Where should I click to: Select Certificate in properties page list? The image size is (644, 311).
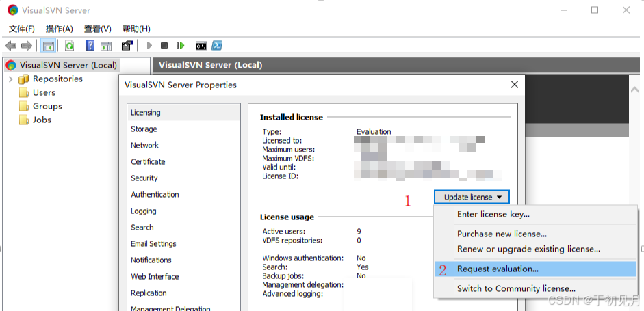[x=183, y=162]
